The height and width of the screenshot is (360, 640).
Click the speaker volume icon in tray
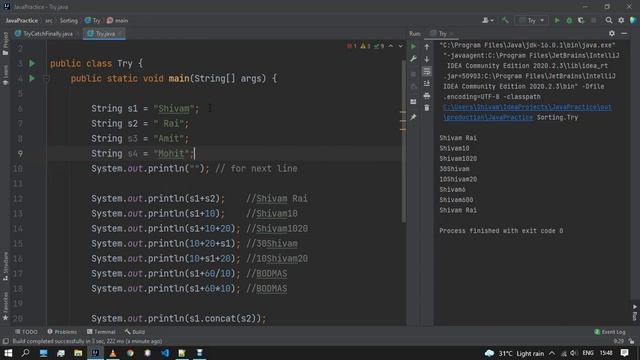click(573, 353)
